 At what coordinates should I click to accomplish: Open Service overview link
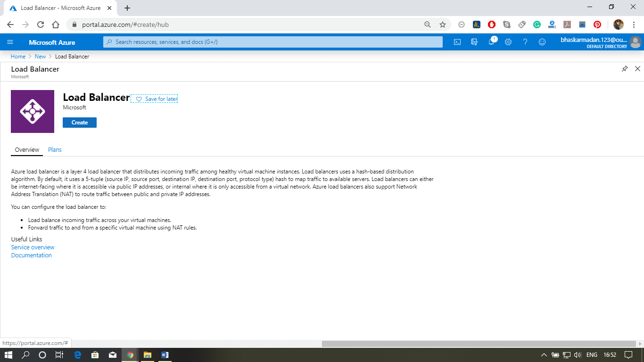coord(33,247)
